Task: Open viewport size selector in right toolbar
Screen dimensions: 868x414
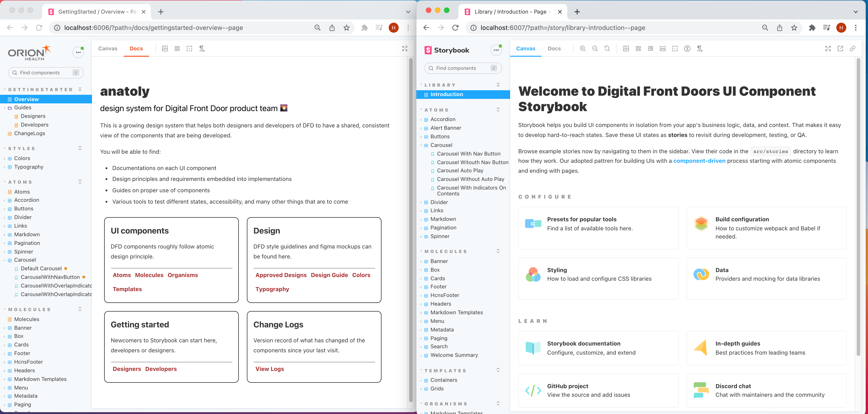Action: coord(650,49)
